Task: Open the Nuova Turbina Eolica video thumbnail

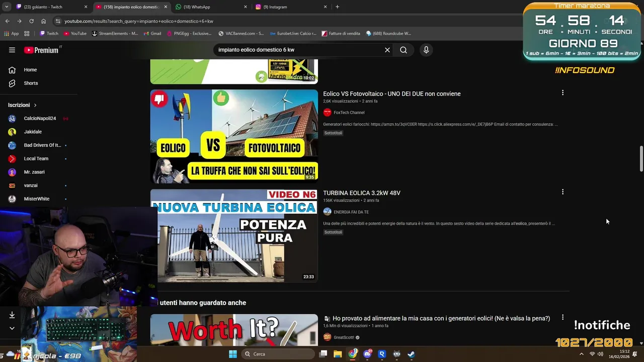Action: coord(234,235)
